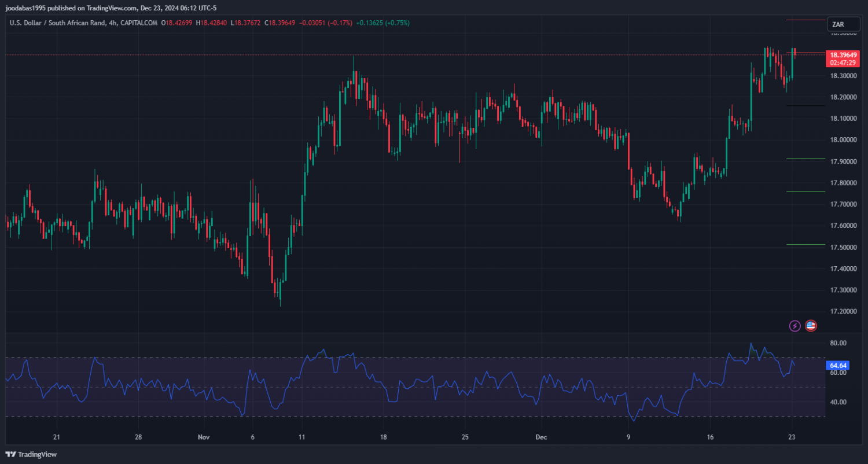The height and width of the screenshot is (464, 868).
Task: Click the 18.00000 price axis label
Action: pyautogui.click(x=843, y=140)
